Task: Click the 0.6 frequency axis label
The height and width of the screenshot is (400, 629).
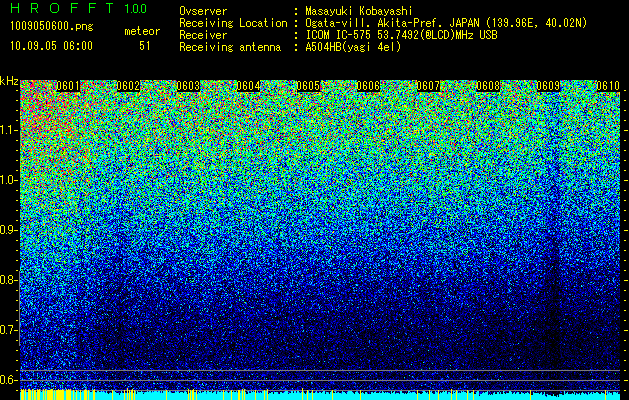Action: [x=9, y=380]
